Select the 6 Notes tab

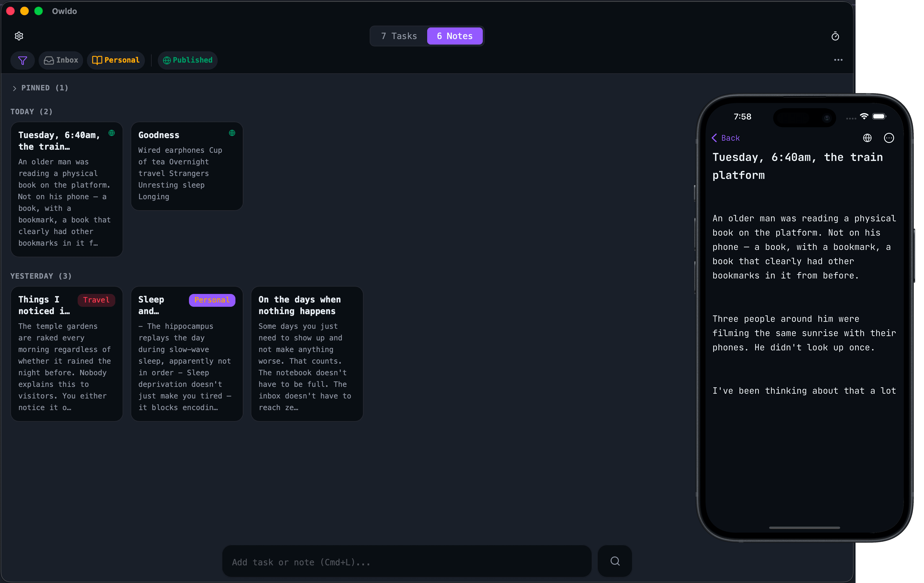[455, 36]
